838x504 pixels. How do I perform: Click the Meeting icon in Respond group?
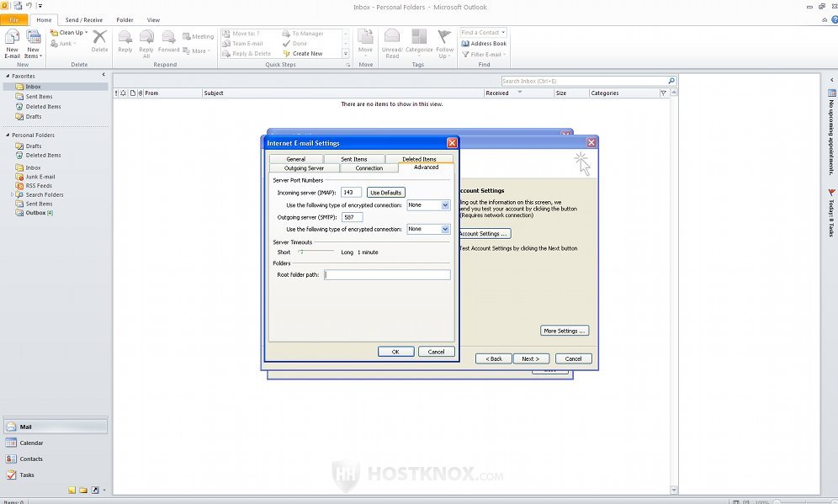pos(187,36)
